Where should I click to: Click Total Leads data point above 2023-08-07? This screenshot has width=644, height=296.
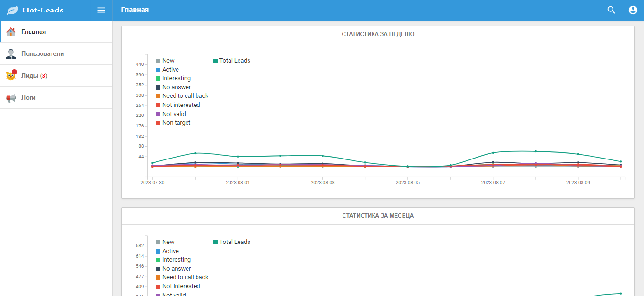click(493, 153)
